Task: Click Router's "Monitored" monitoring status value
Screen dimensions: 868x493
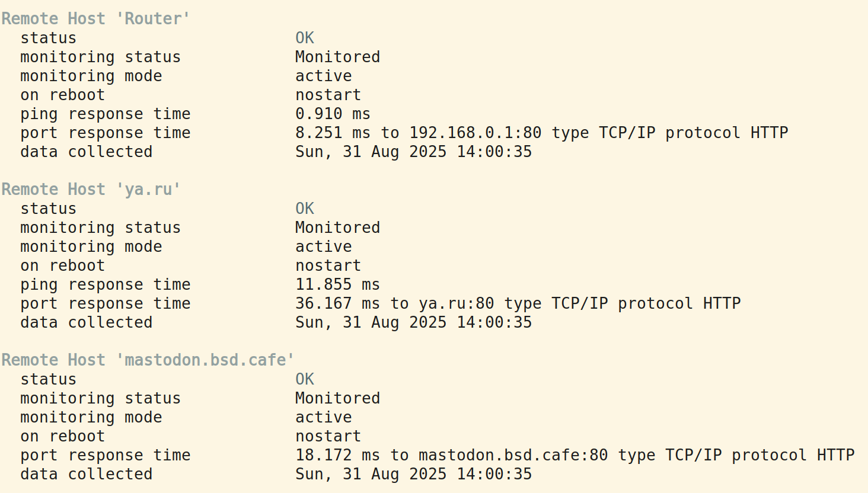Action: [x=337, y=57]
